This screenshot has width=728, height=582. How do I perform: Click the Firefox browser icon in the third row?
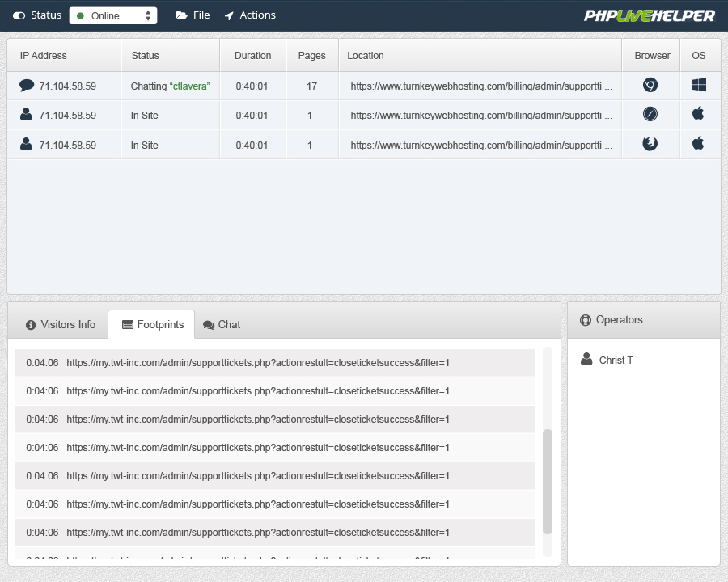coord(650,145)
